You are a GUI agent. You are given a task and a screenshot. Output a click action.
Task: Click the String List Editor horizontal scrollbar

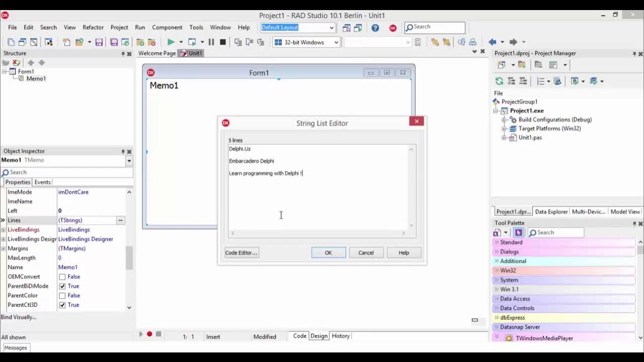tap(318, 233)
